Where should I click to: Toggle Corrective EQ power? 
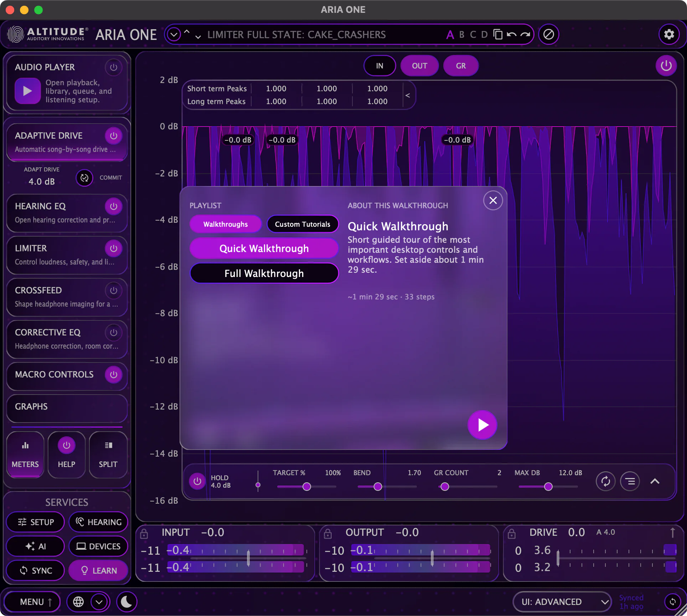pos(113,332)
